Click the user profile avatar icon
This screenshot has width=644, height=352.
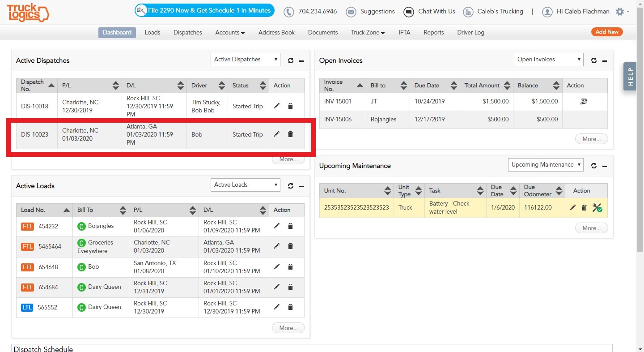[x=547, y=12]
